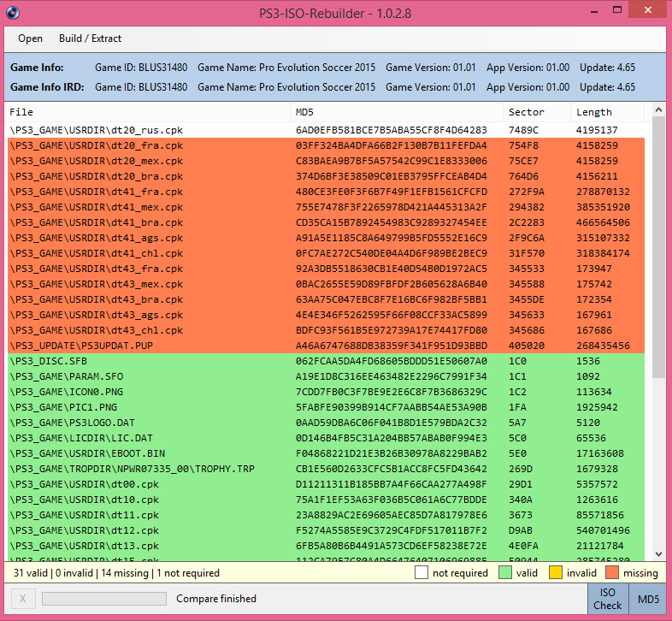Maximize the PS3-ISO-Rebuilder window
The width and height of the screenshot is (672, 621).
click(617, 10)
